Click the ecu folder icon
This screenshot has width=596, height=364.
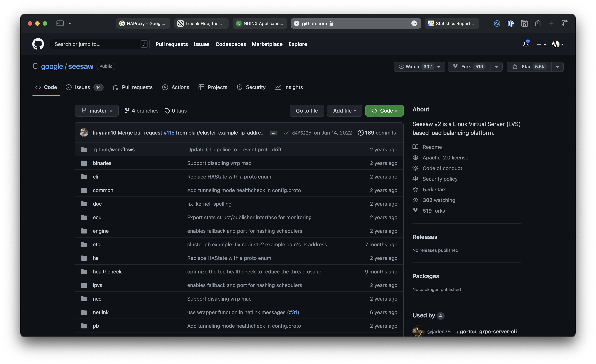[x=84, y=217]
